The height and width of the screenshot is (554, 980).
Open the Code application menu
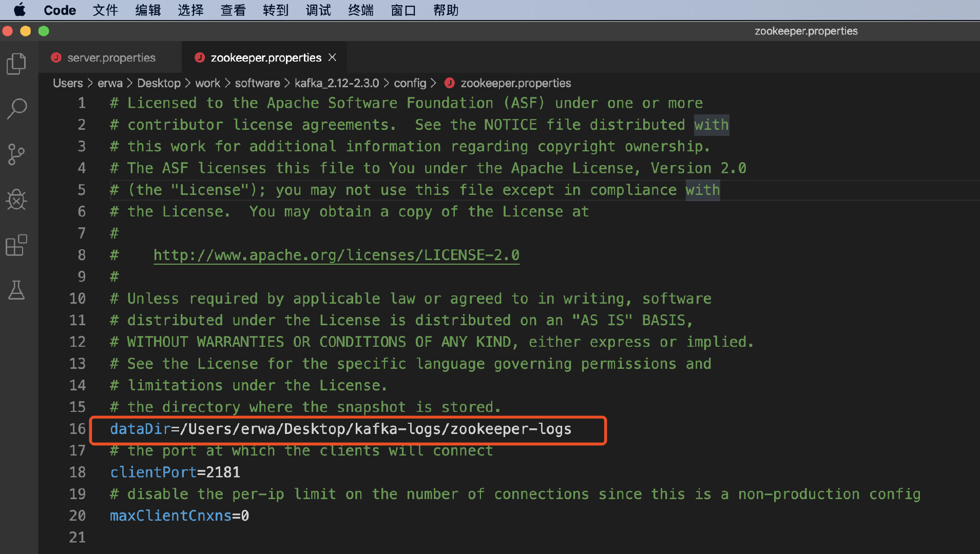tap(60, 10)
